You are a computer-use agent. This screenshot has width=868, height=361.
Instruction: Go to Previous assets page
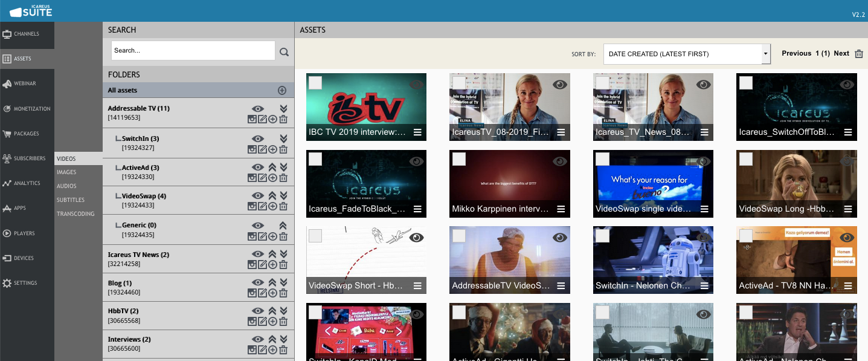[x=796, y=53]
